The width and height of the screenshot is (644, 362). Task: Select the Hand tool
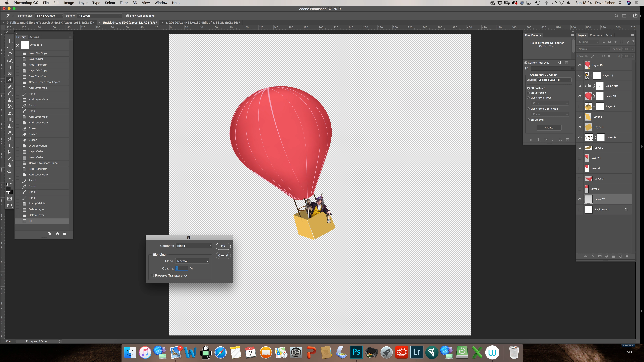click(x=10, y=165)
